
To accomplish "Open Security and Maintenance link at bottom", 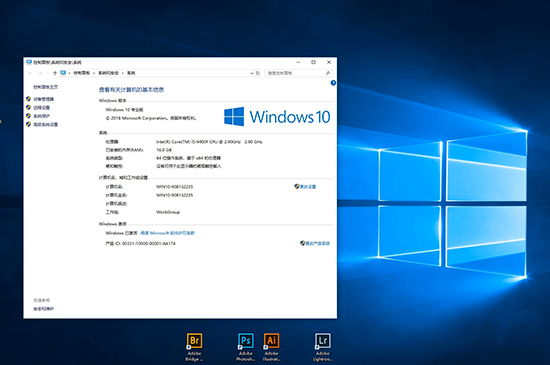I will coord(43,309).
